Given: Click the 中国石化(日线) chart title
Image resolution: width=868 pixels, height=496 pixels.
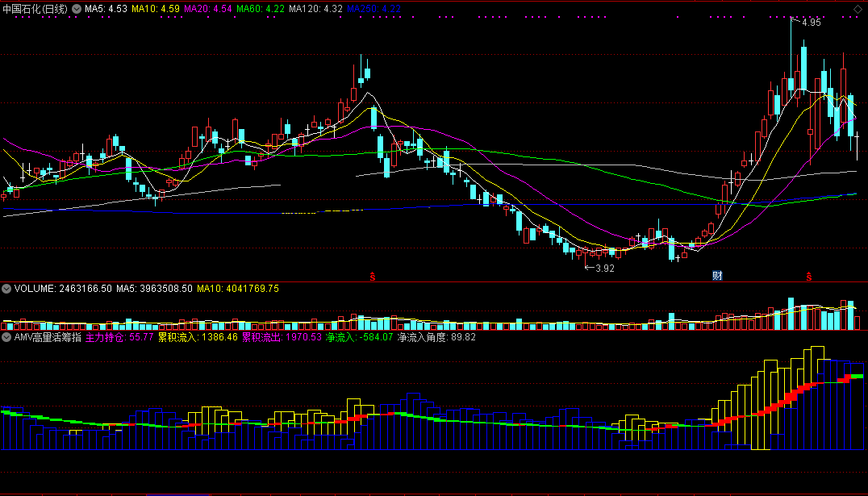Looking at the screenshot, I should coord(35,9).
